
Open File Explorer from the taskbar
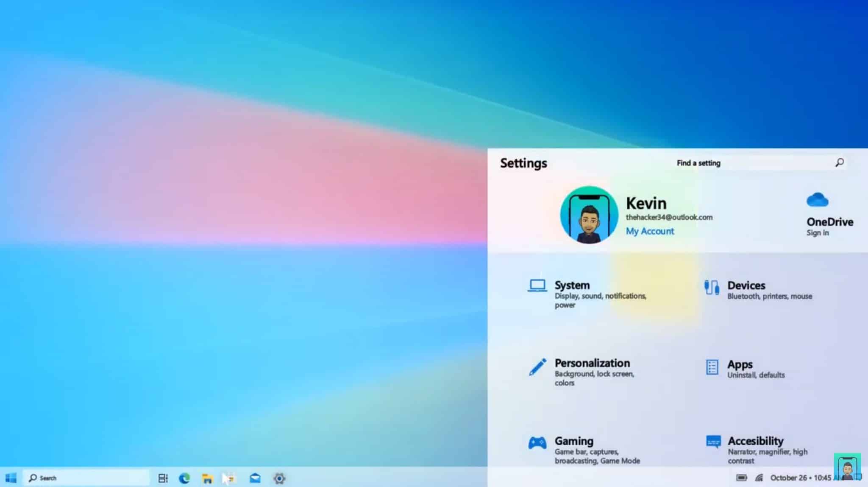click(207, 477)
